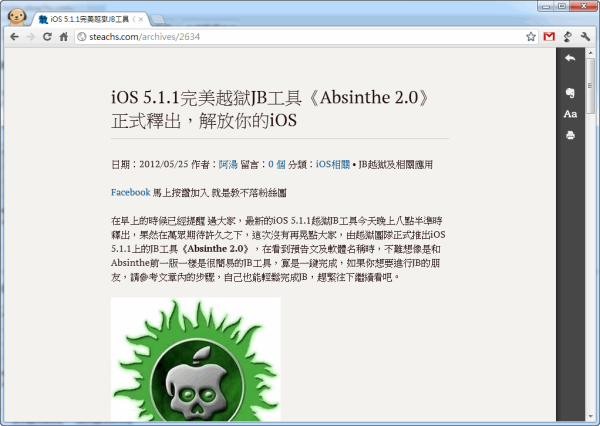Click the article title heading text

[x=271, y=109]
